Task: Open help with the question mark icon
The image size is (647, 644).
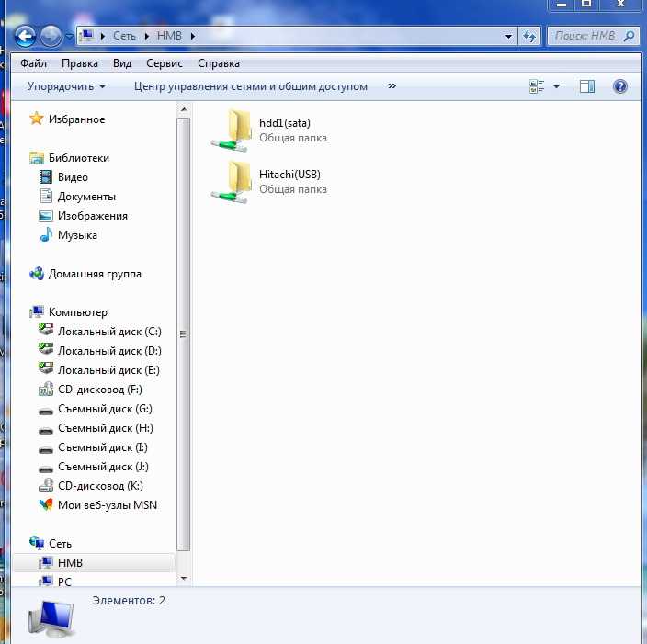Action: click(619, 86)
